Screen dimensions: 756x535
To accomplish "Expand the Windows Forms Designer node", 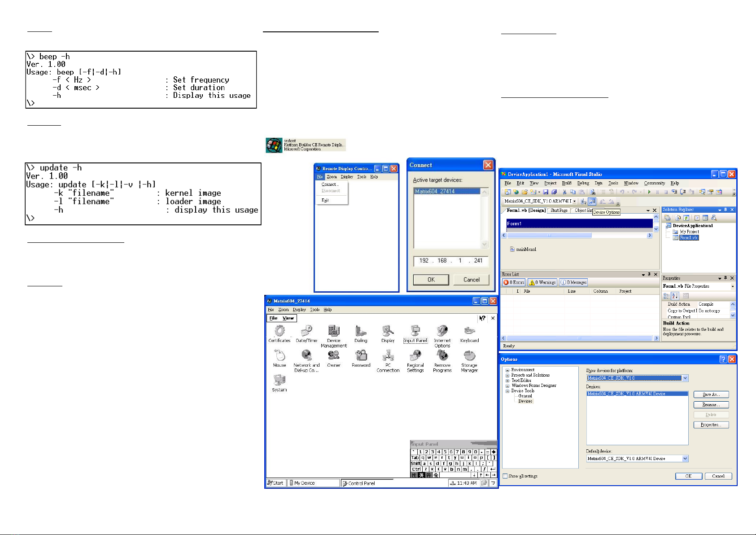I will pos(507,386).
